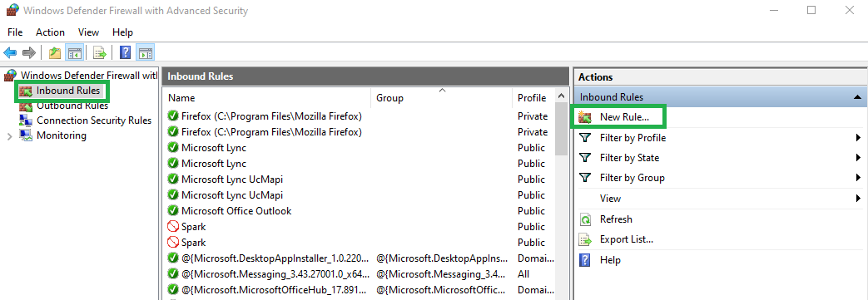868x300 pixels.
Task: Click the Export List toolbar icon
Action: (100, 53)
